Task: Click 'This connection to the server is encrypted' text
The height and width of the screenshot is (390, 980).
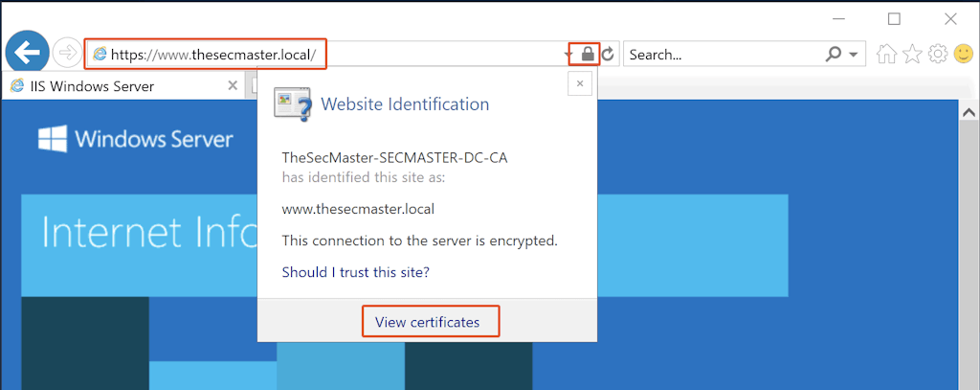Action: tap(419, 241)
